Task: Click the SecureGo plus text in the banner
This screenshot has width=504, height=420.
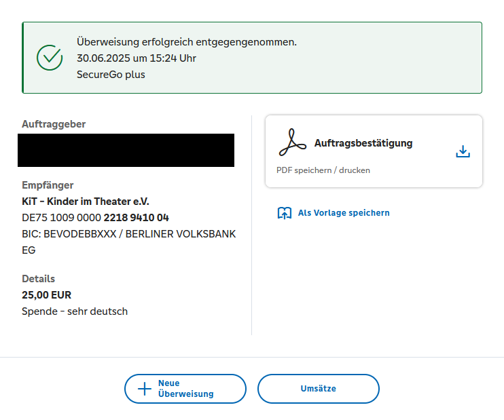Action: pyautogui.click(x=111, y=75)
